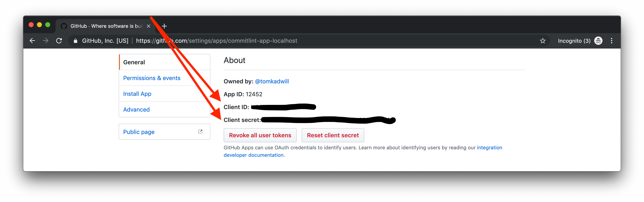Open Permissions & events section
644x202 pixels.
point(151,78)
